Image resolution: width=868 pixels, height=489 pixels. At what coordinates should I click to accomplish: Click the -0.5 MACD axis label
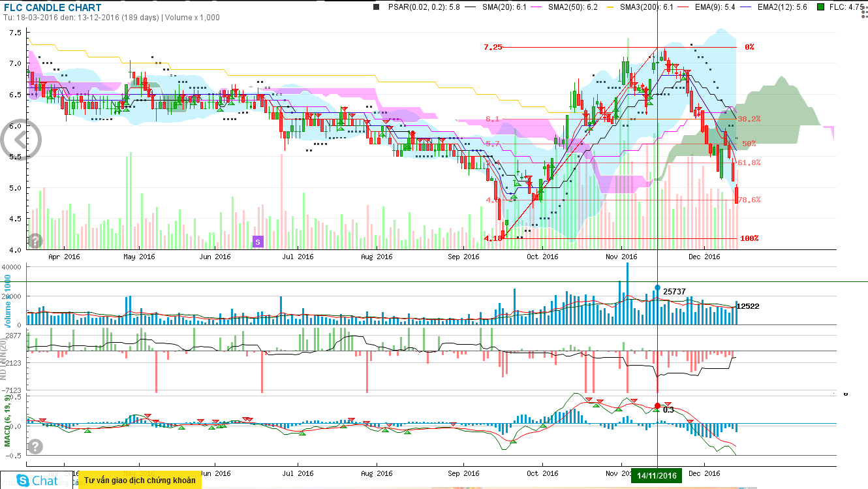14,456
